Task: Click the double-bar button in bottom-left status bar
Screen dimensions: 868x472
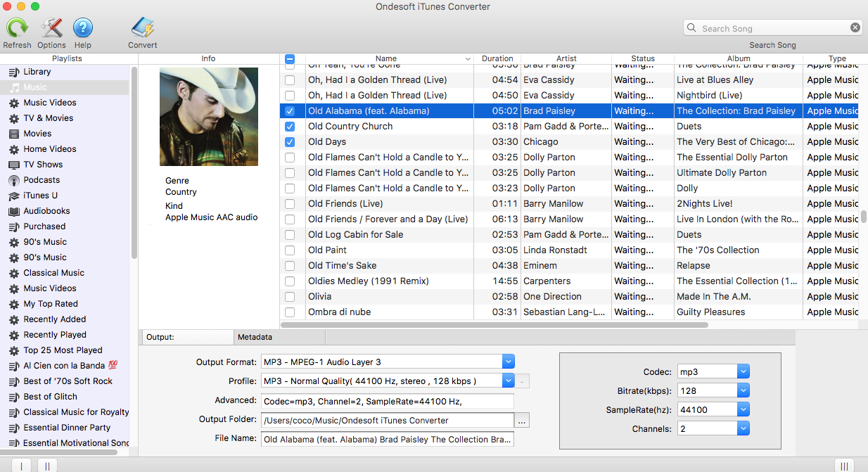Action: click(x=46, y=466)
